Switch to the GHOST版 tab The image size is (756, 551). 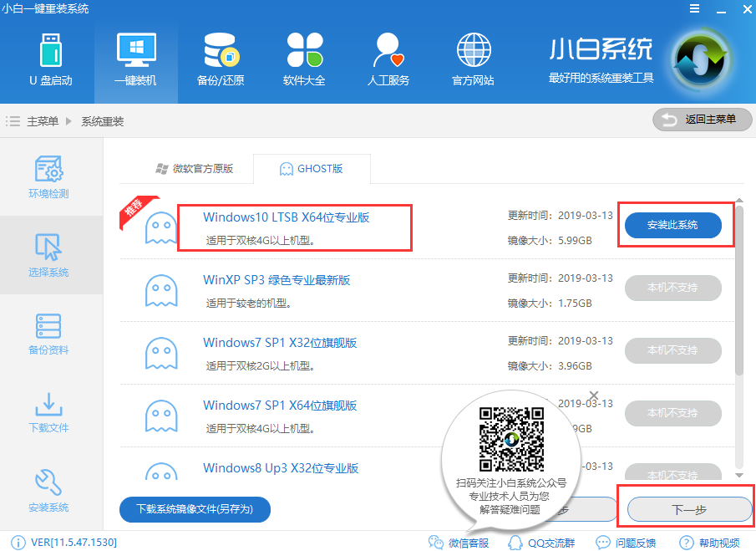[312, 168]
